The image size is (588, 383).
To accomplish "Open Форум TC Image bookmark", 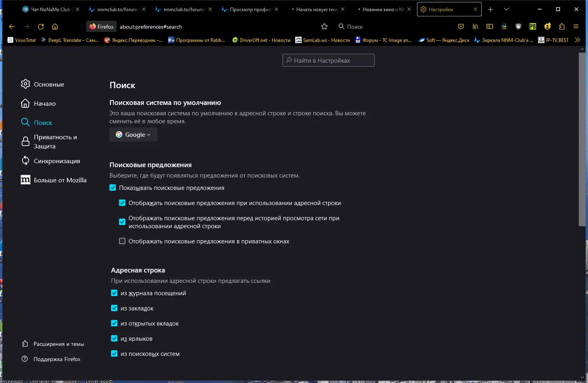I will [383, 40].
